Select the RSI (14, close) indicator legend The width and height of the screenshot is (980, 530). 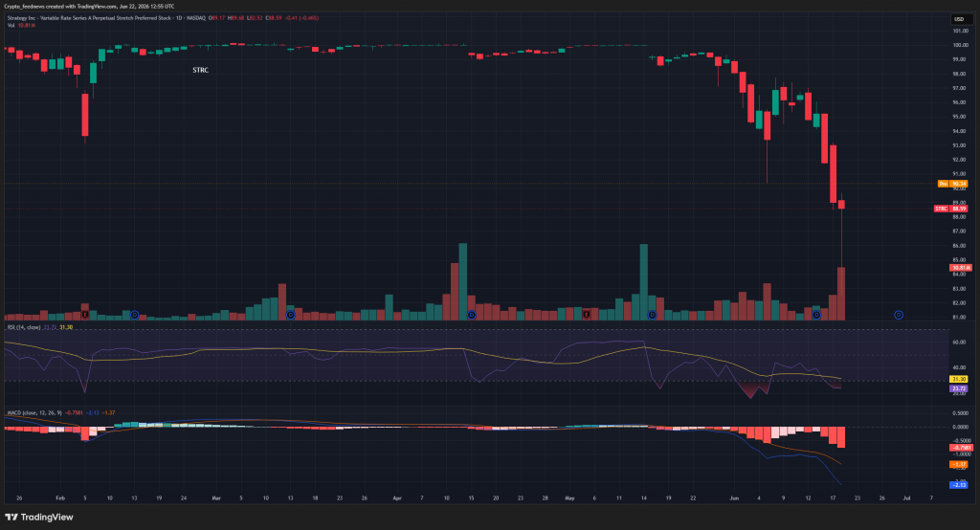pos(24,327)
